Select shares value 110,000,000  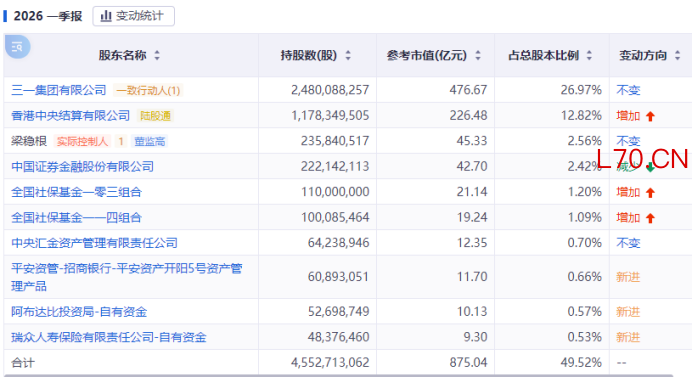tap(335, 192)
